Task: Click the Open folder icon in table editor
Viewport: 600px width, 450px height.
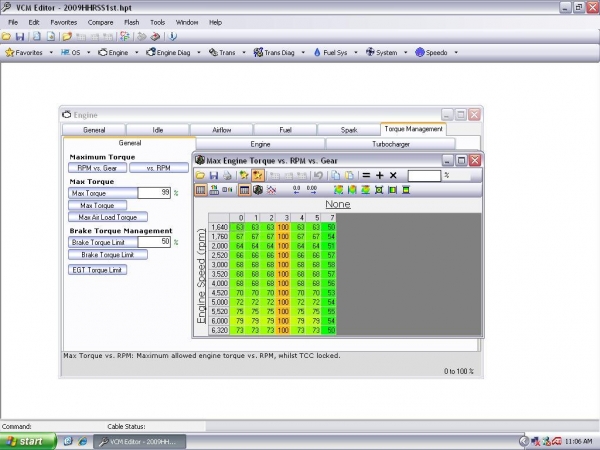Action: point(201,175)
